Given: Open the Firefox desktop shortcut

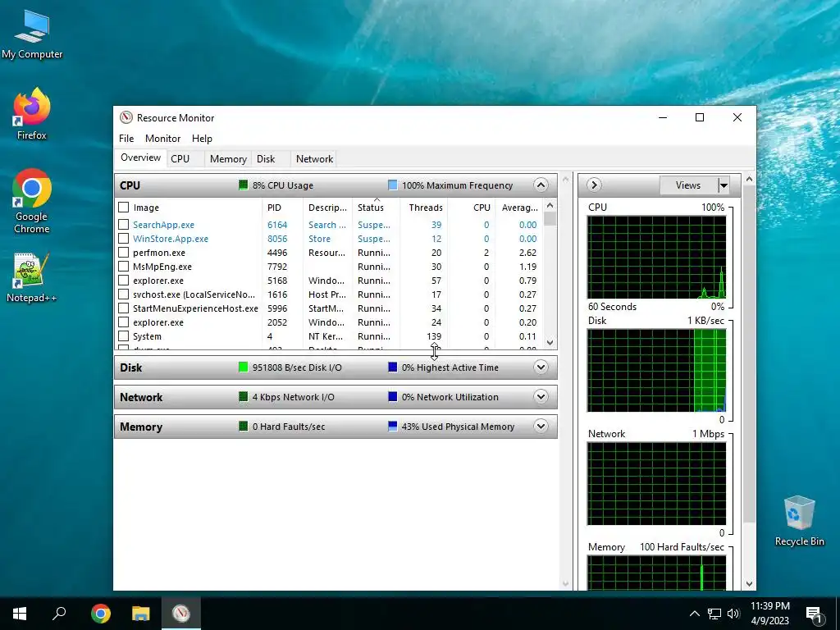Looking at the screenshot, I should pyautogui.click(x=32, y=113).
